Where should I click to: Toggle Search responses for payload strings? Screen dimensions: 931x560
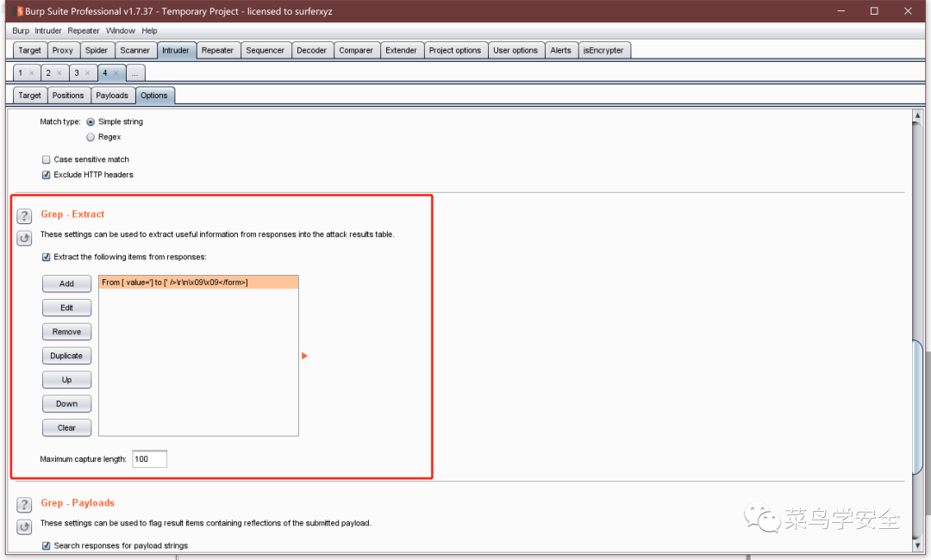(46, 545)
